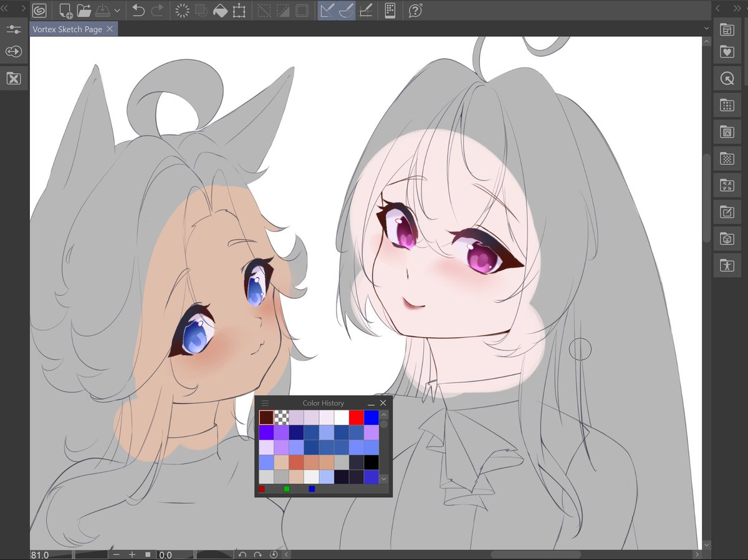748x560 pixels.
Task: Undo the last stroke
Action: click(x=138, y=10)
